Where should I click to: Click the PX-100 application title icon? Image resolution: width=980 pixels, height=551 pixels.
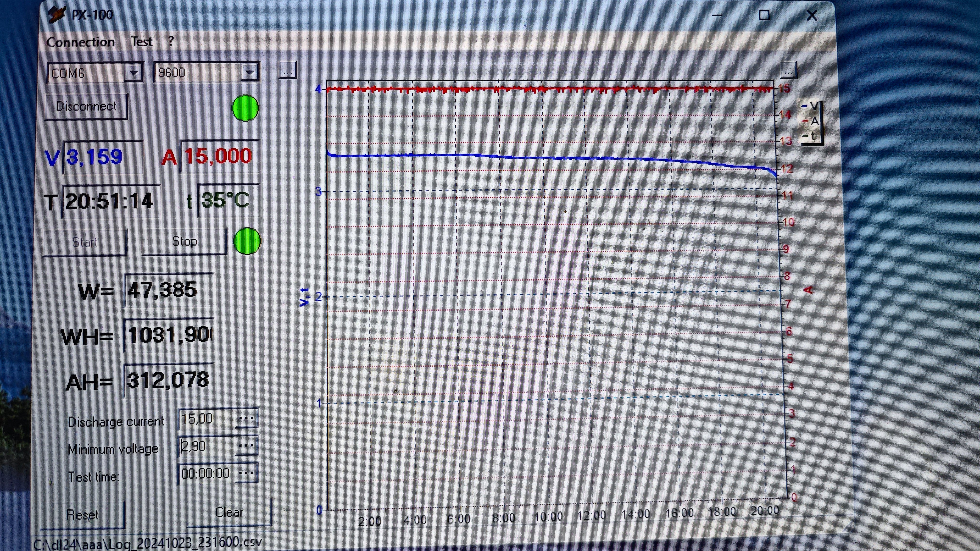point(57,15)
